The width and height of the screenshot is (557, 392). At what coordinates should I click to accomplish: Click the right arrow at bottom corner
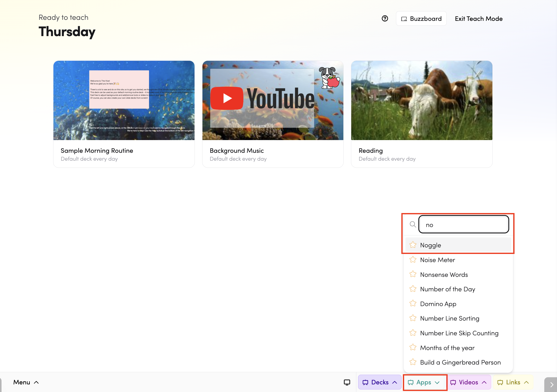pyautogui.click(x=551, y=385)
